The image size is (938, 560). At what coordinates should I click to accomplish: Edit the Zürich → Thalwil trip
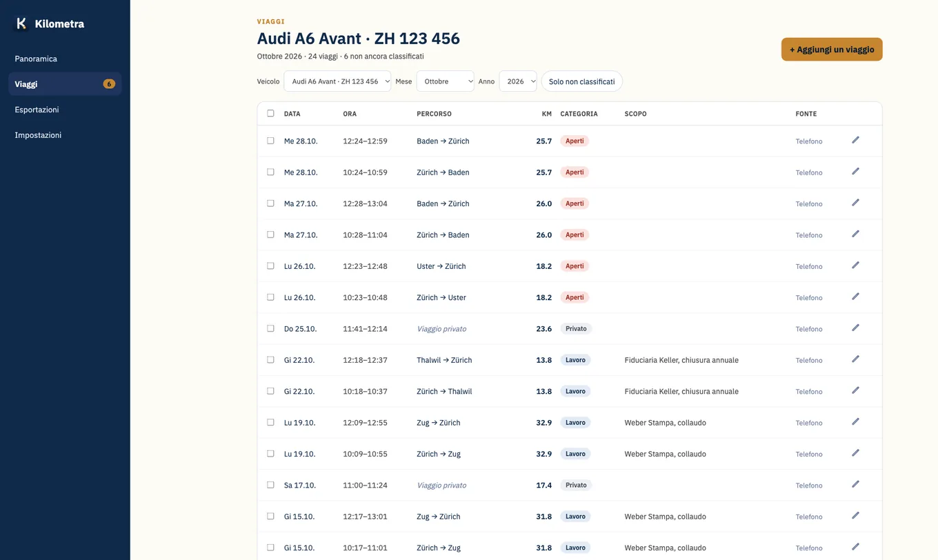coord(855,390)
